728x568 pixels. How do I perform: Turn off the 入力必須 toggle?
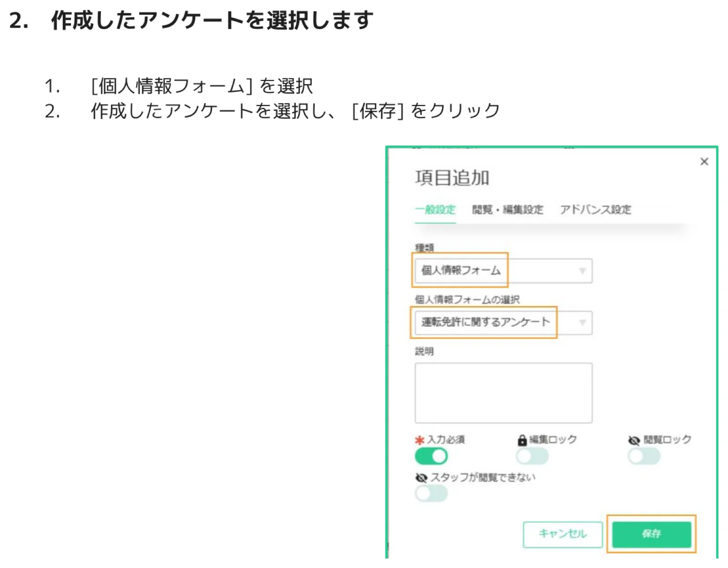click(431, 456)
